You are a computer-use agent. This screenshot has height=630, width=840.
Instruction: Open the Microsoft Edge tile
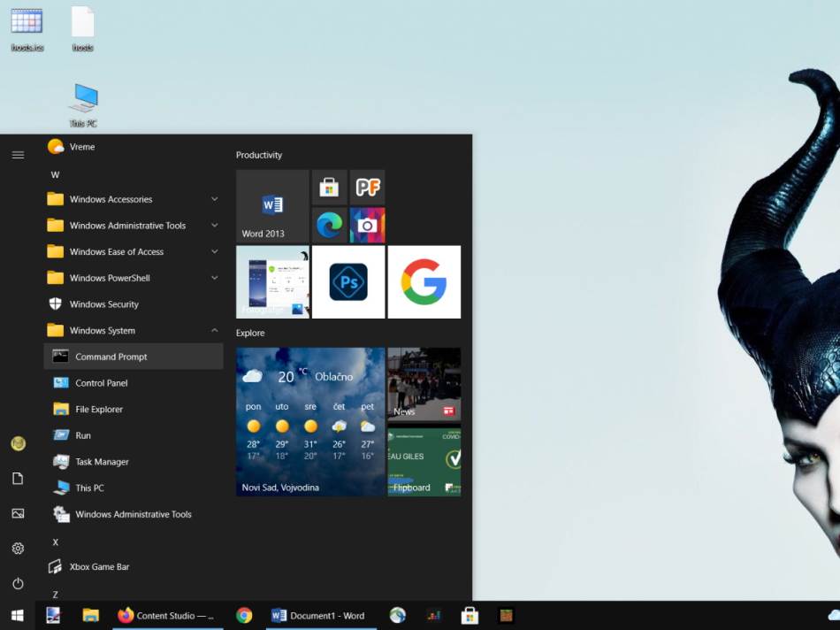click(329, 226)
